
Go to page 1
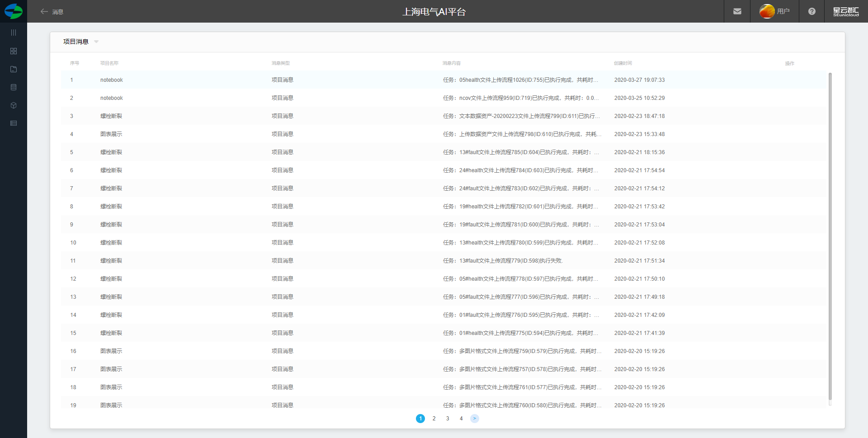pyautogui.click(x=420, y=419)
